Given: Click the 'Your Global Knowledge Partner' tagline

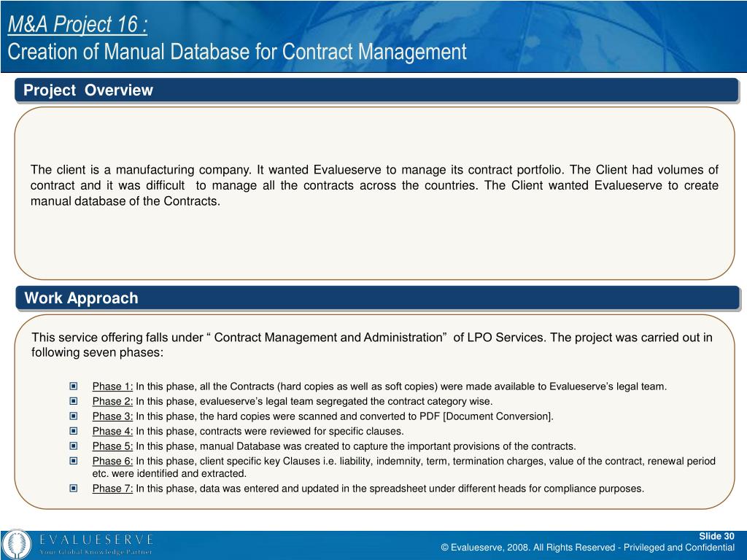Looking at the screenshot, I should pos(96,552).
